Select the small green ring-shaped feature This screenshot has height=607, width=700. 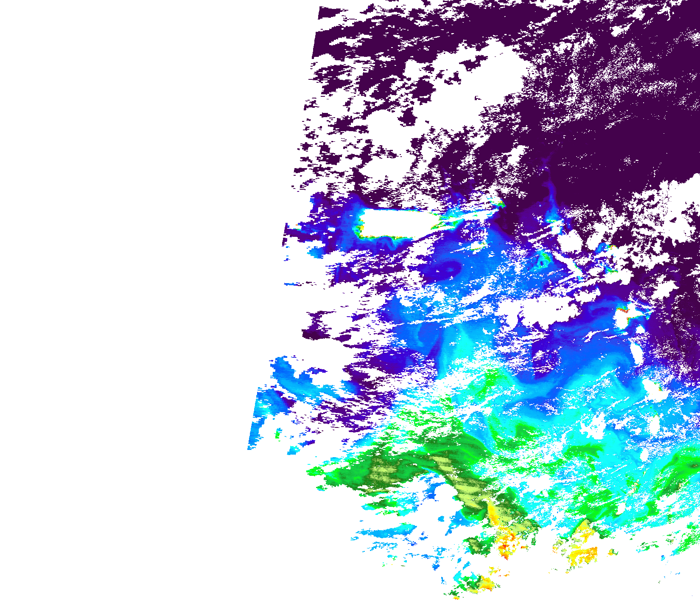coord(542,260)
